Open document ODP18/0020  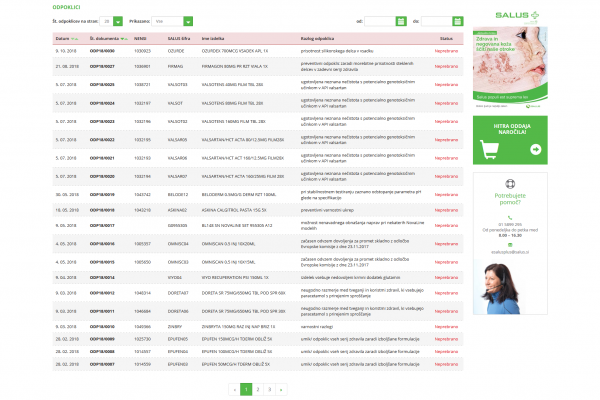point(102,176)
